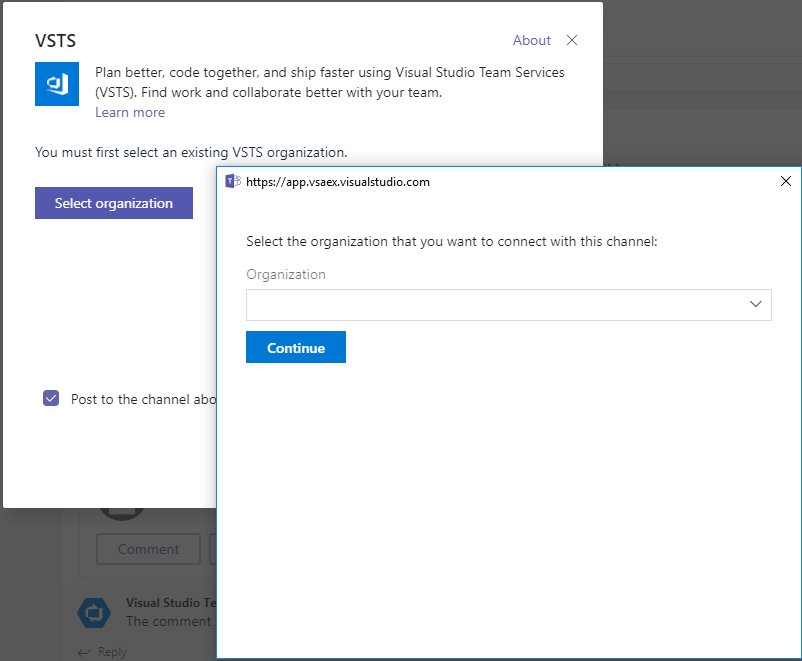Click the Comment button in background chat

pyautogui.click(x=148, y=549)
